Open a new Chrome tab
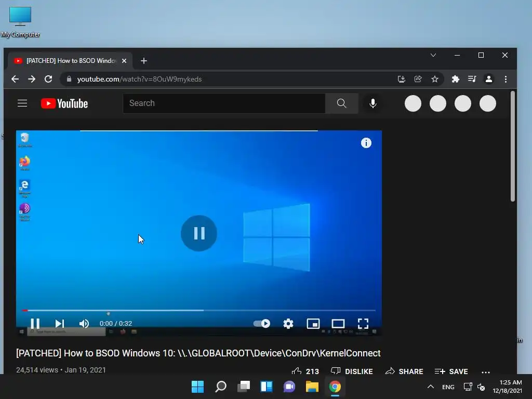The width and height of the screenshot is (532, 399). [144, 61]
